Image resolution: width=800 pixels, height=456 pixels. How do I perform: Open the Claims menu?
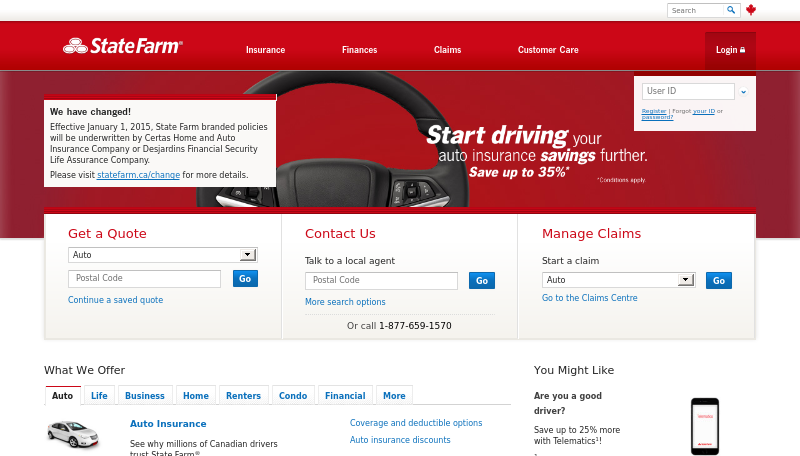(447, 50)
